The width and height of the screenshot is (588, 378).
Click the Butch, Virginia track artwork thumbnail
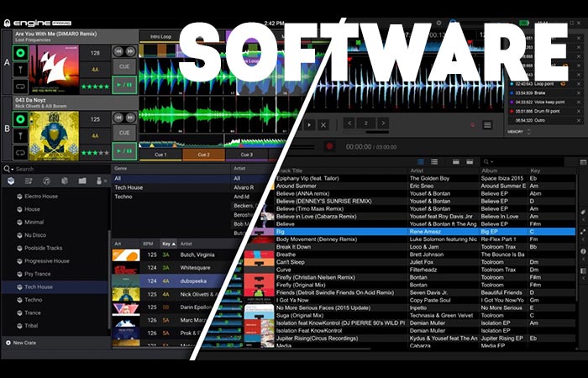point(126,255)
